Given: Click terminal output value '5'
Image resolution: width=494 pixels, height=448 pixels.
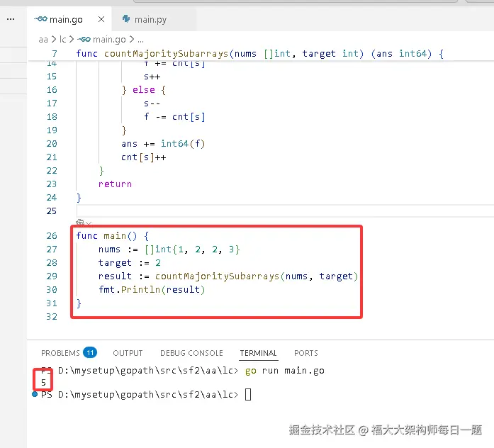Looking at the screenshot, I should coord(43,383).
